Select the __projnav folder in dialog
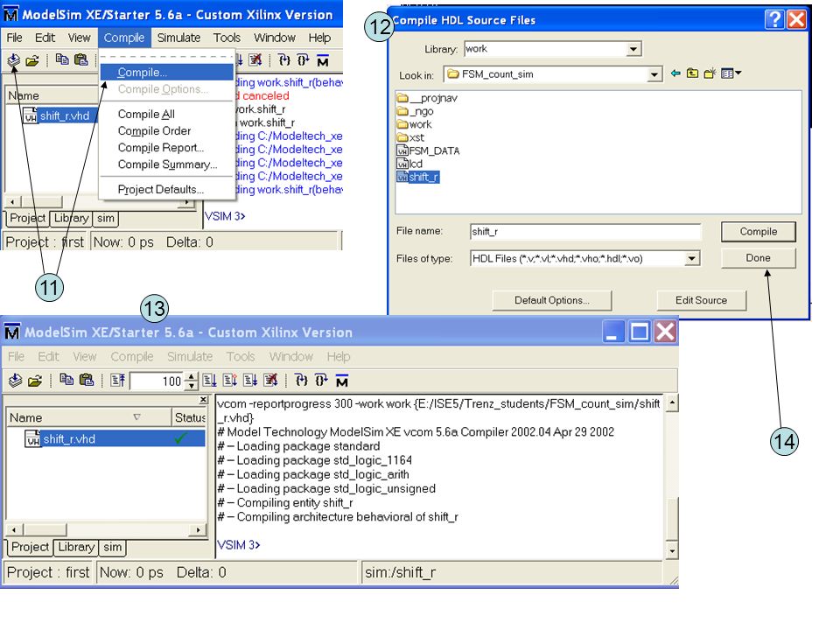 coord(427,98)
